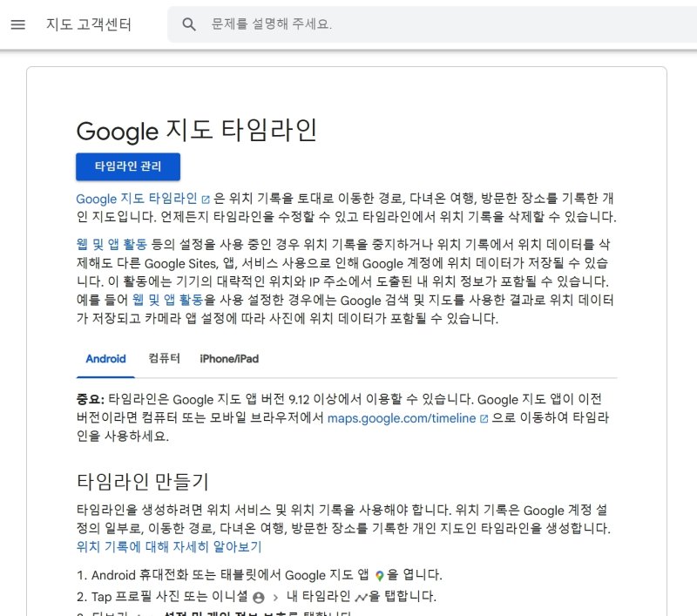Click the Google Maps pin icon in step 1

380,575
